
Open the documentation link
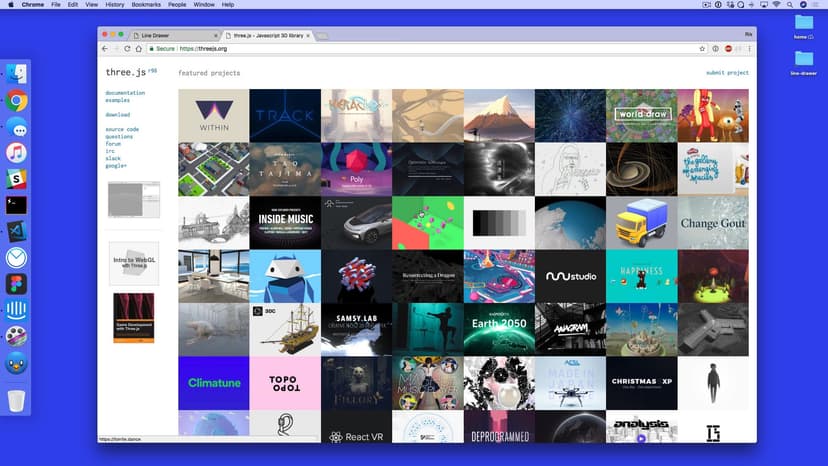pyautogui.click(x=125, y=93)
